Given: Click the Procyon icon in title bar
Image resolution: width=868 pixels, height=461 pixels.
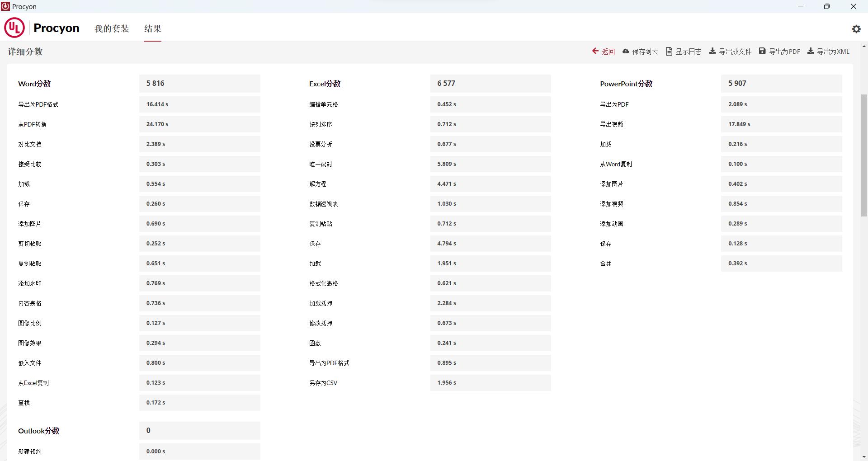Looking at the screenshot, I should tap(5, 6).
